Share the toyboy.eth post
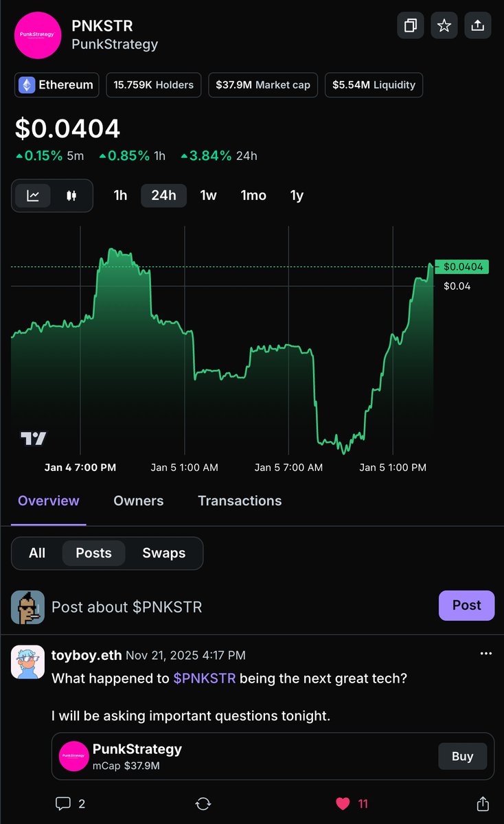Image resolution: width=504 pixels, height=824 pixels. [483, 803]
